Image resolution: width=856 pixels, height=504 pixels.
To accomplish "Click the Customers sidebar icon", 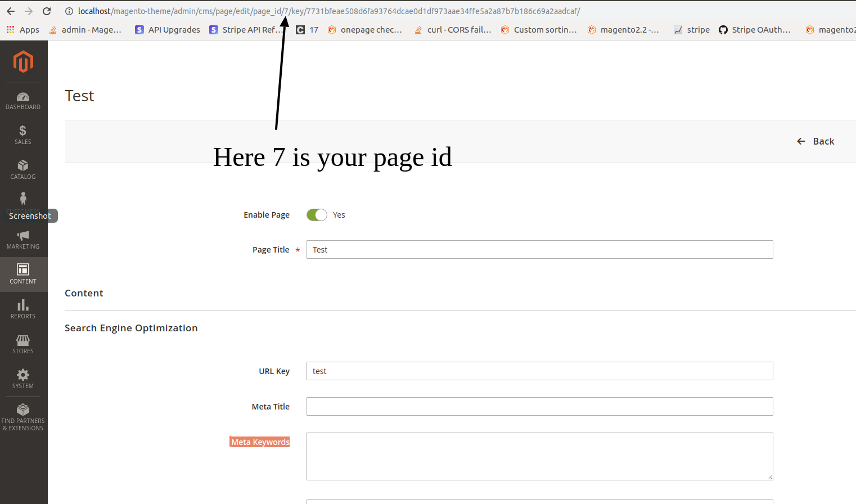I will point(22,201).
